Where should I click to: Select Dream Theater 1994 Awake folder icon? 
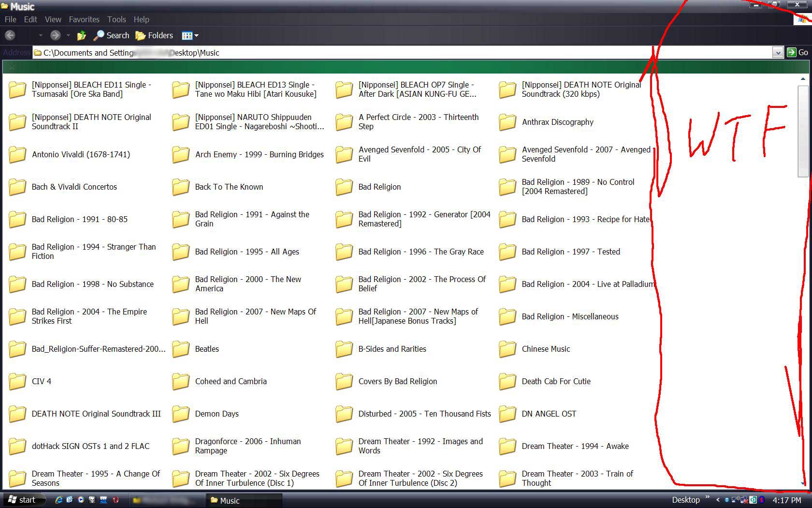click(507, 446)
